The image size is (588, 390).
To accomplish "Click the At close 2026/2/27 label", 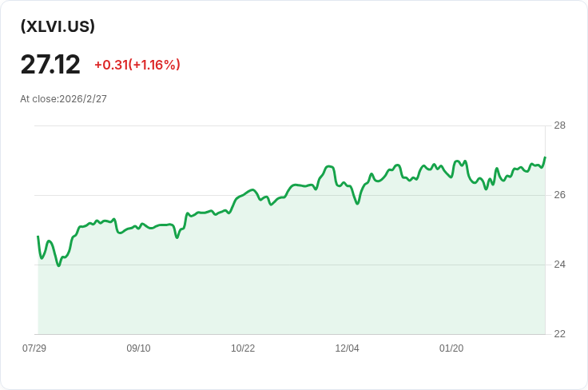I will point(63,99).
